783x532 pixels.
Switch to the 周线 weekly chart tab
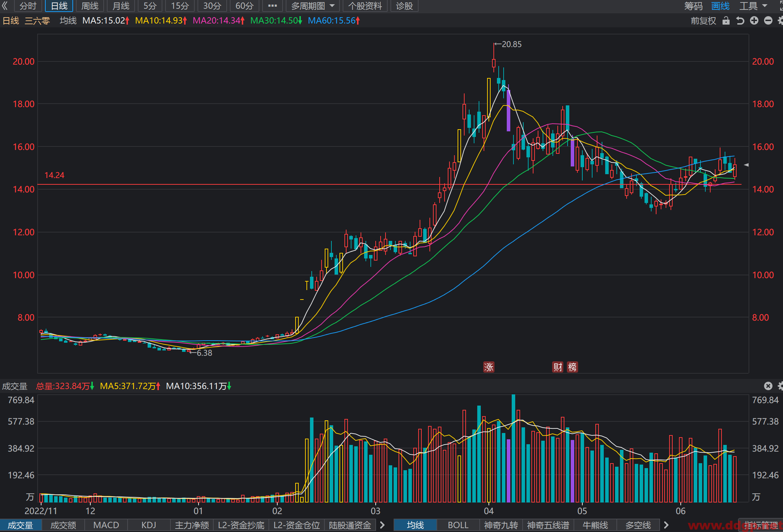pos(90,6)
